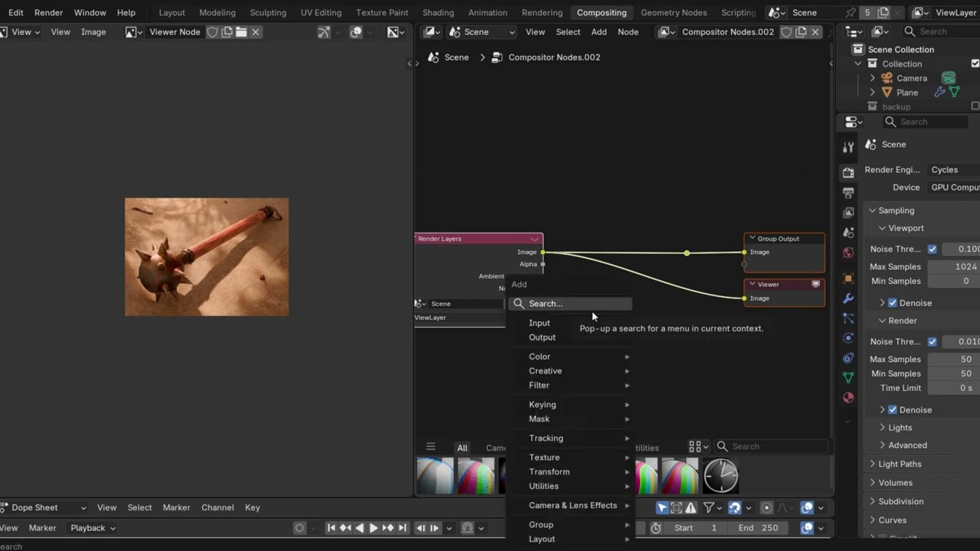Open the Render properties tab icon
Viewport: 980px width, 551px height.
click(848, 173)
